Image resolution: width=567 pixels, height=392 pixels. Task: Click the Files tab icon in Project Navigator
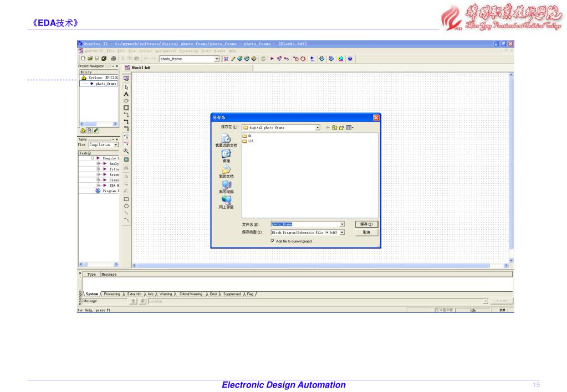click(89, 131)
